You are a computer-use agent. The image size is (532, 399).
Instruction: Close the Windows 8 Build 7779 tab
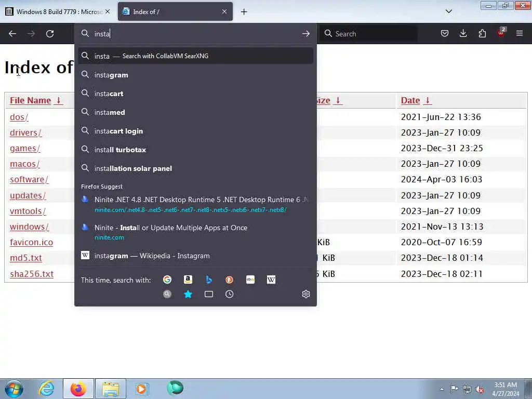pyautogui.click(x=108, y=11)
